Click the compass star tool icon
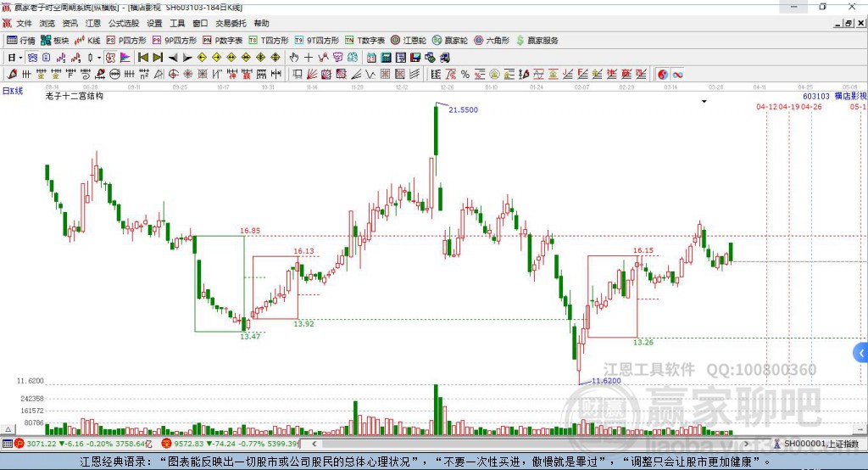This screenshot has height=470, width=868. pyautogui.click(x=188, y=75)
